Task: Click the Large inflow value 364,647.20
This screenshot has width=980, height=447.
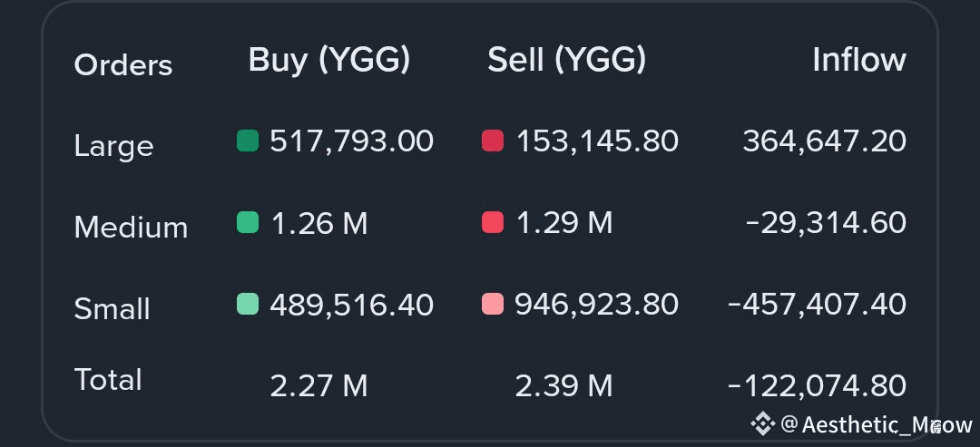Action: (x=824, y=141)
